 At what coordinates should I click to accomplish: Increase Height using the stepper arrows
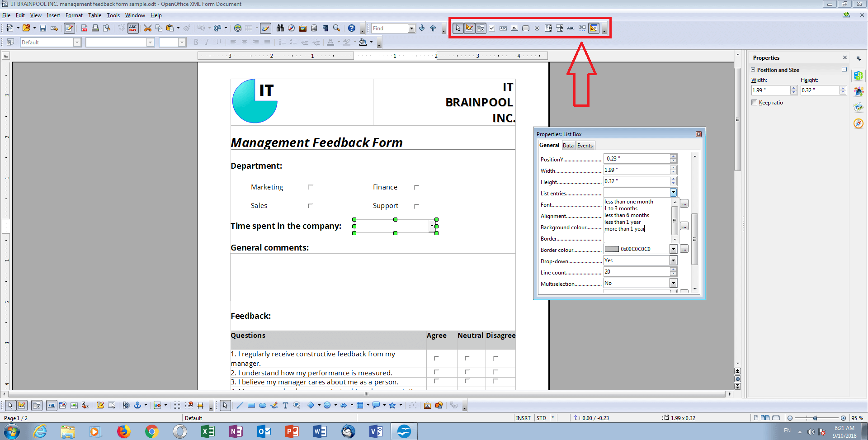coord(843,88)
